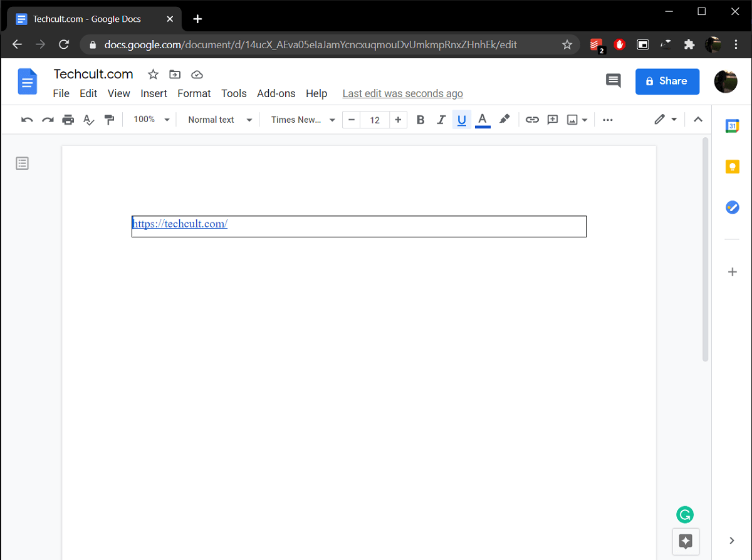Open Google Calendar in the side panel
This screenshot has height=560, width=752.
(x=732, y=126)
